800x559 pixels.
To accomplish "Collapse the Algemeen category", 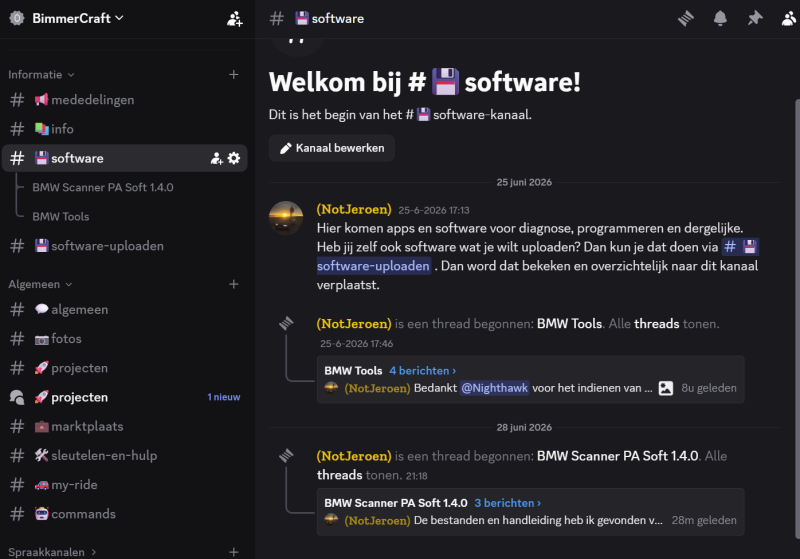I will 40,284.
